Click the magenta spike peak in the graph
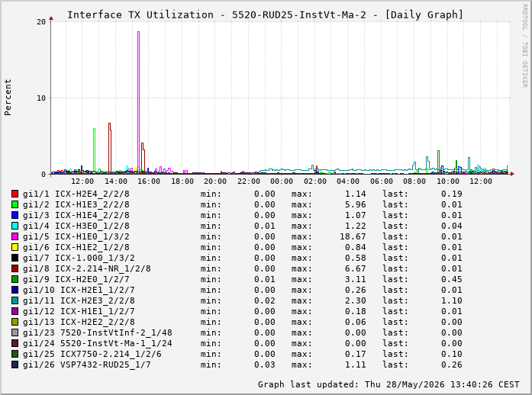Image resolution: width=532 pixels, height=395 pixels. [x=138, y=32]
